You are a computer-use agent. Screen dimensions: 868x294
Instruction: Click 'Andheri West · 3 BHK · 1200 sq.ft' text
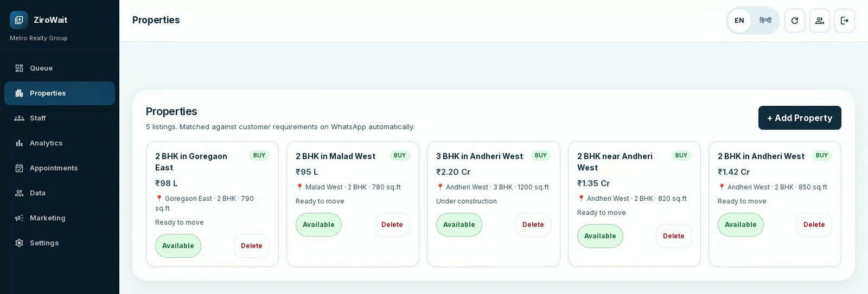pos(497,187)
